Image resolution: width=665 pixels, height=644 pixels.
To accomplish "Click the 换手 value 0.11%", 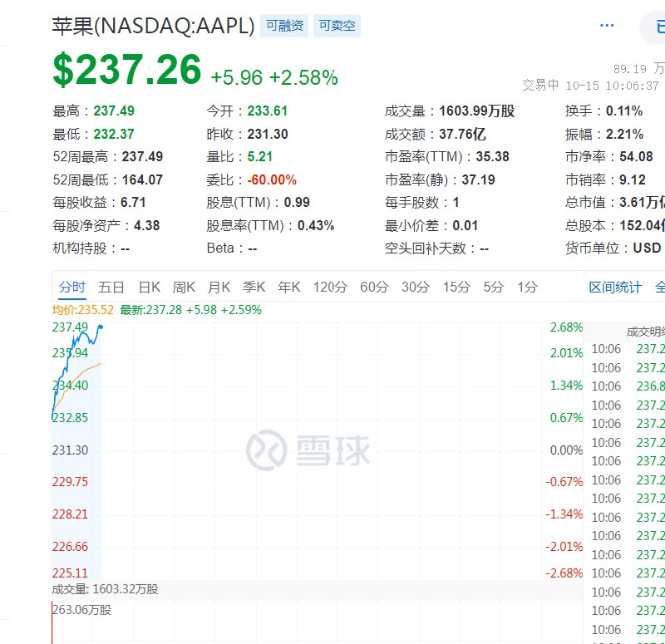I will 624,111.
